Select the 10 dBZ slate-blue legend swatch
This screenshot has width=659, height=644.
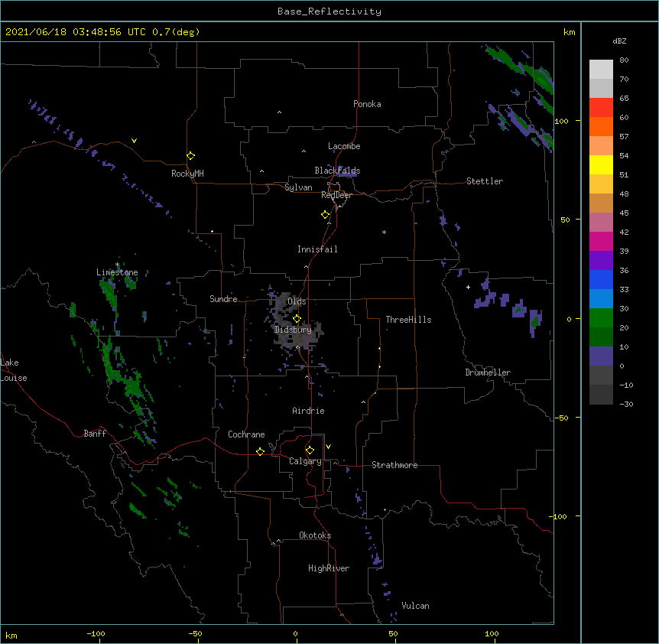tap(601, 356)
